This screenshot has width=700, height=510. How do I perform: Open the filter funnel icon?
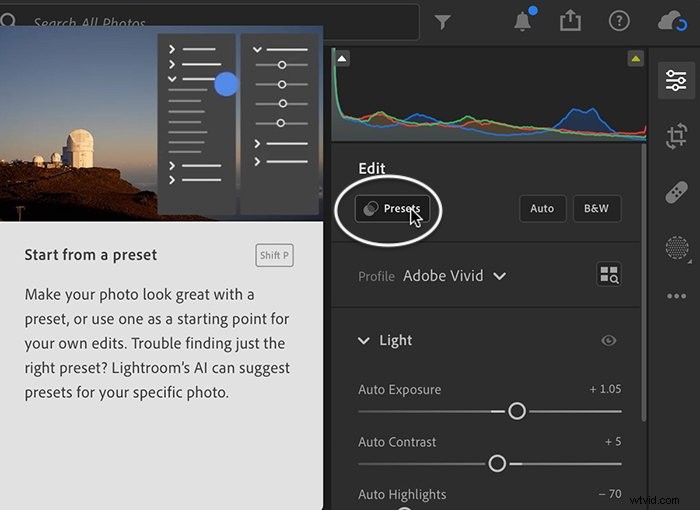442,22
